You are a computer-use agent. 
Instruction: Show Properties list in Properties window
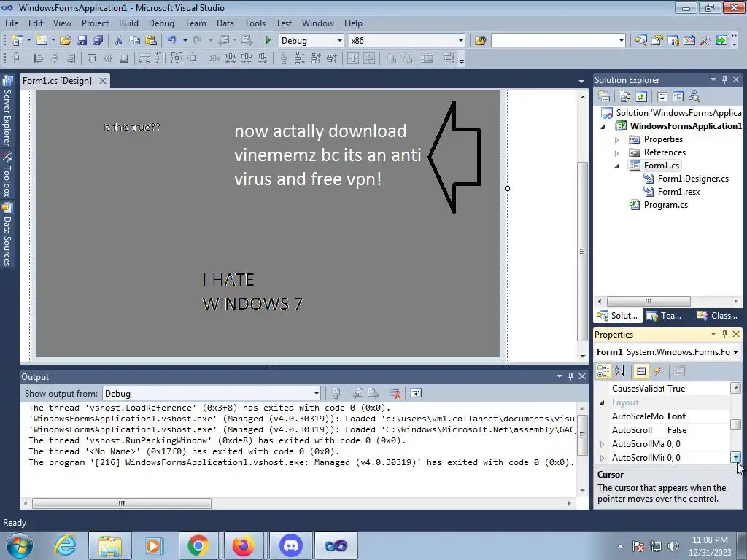(x=641, y=371)
